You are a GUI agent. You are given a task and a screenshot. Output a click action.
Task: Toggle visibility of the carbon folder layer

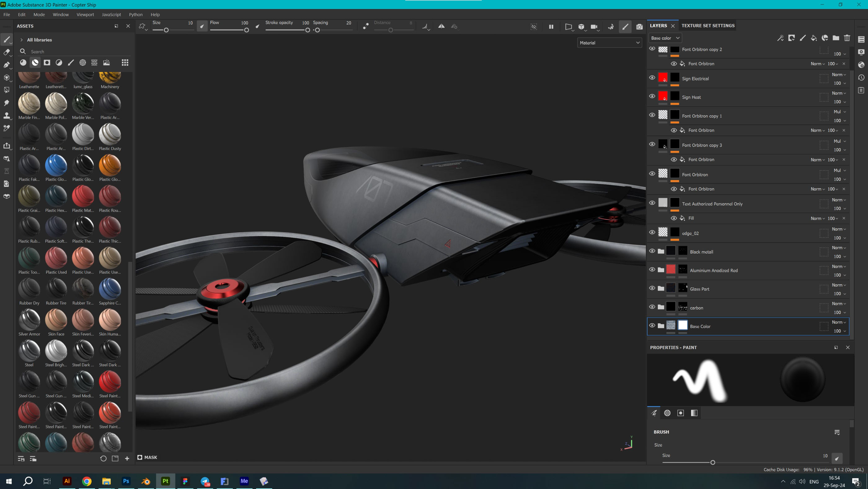pyautogui.click(x=652, y=307)
